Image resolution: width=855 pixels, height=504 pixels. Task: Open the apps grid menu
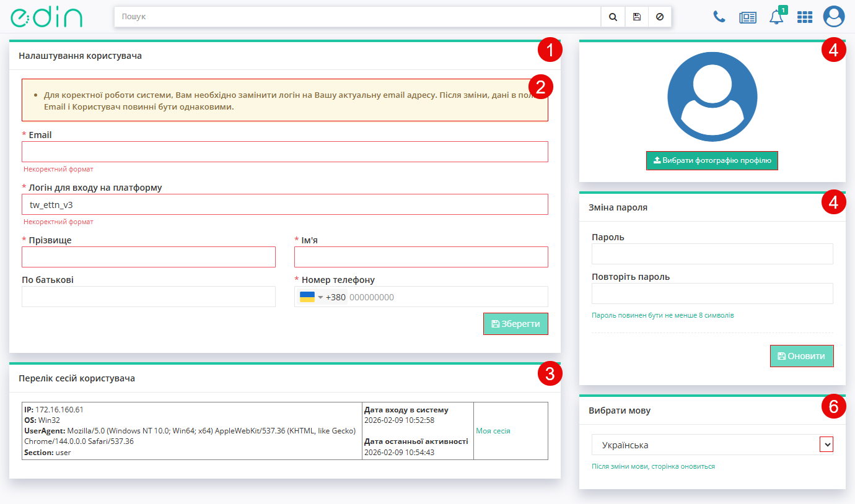coord(804,17)
